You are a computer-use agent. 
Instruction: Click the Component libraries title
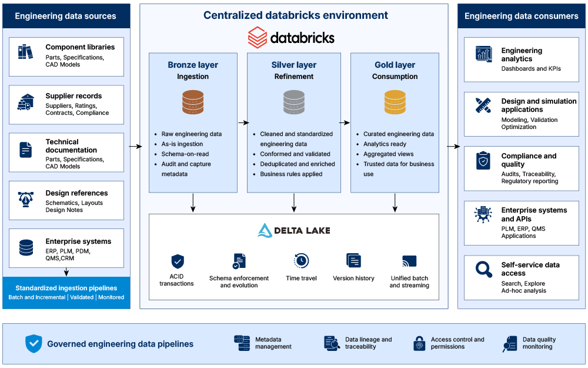pos(80,47)
